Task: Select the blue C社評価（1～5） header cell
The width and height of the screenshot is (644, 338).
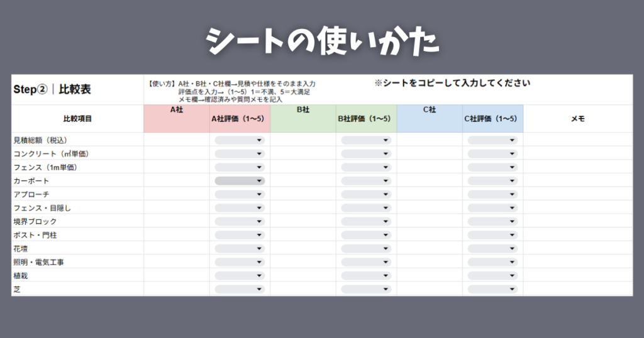Action: (x=492, y=118)
